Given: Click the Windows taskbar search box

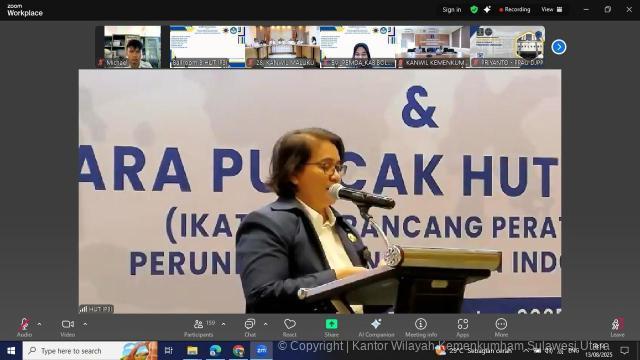Looking at the screenshot, I should click(x=90, y=351).
